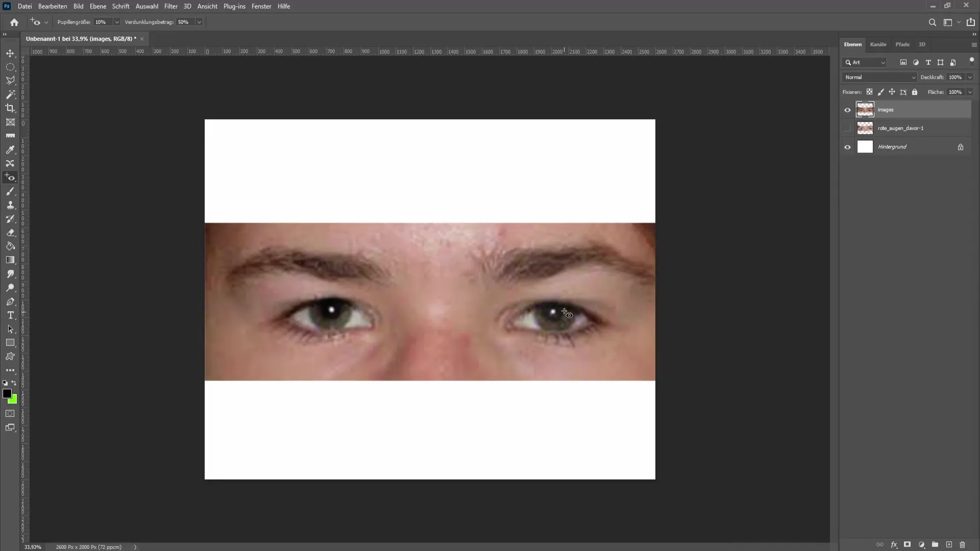Toggle visibility of images layer
Image resolution: width=980 pixels, height=551 pixels.
click(847, 110)
